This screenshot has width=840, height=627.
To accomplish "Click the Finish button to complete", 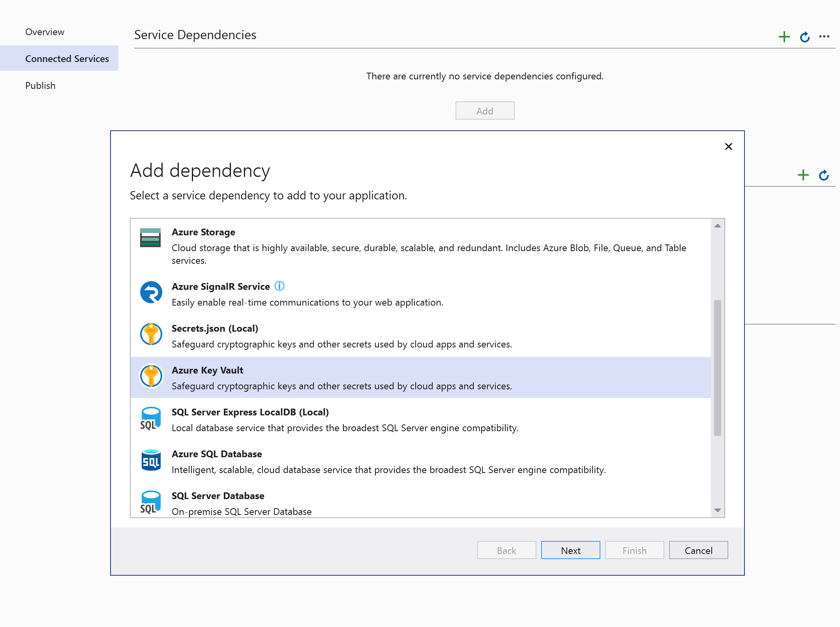I will pyautogui.click(x=633, y=550).
